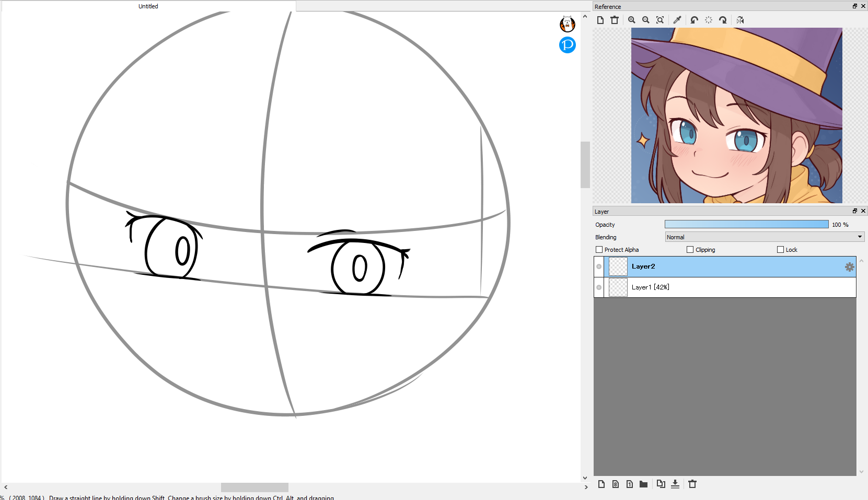This screenshot has height=500, width=868.
Task: Merge layer down with the layer below
Action: (x=675, y=484)
